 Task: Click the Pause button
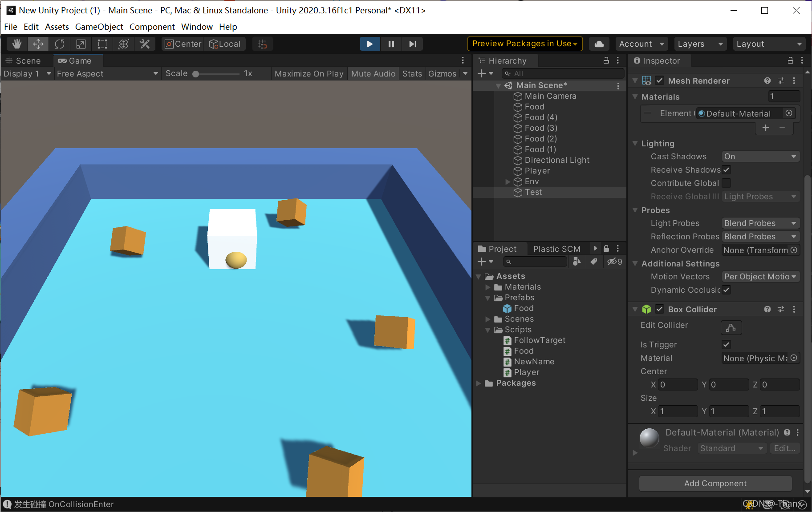(391, 44)
